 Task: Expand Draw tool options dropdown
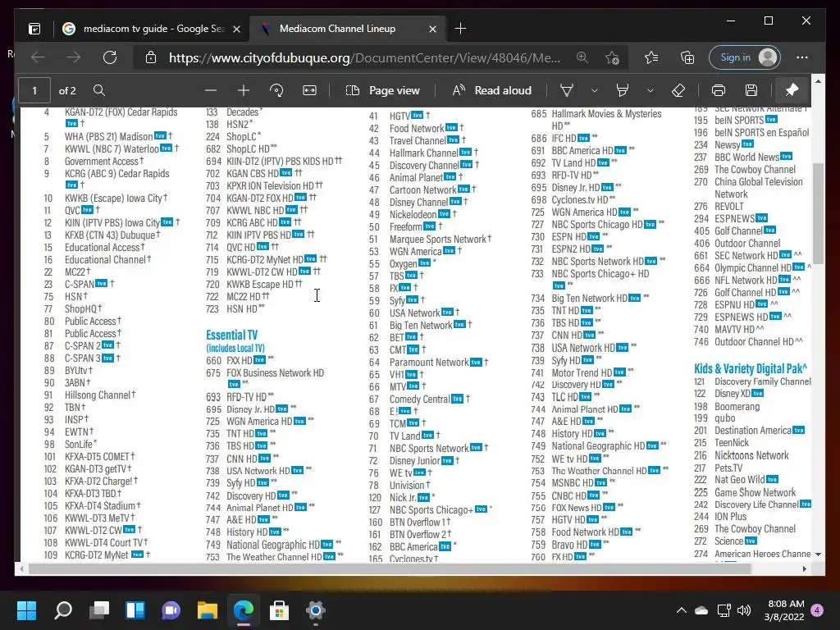pyautogui.click(x=594, y=90)
